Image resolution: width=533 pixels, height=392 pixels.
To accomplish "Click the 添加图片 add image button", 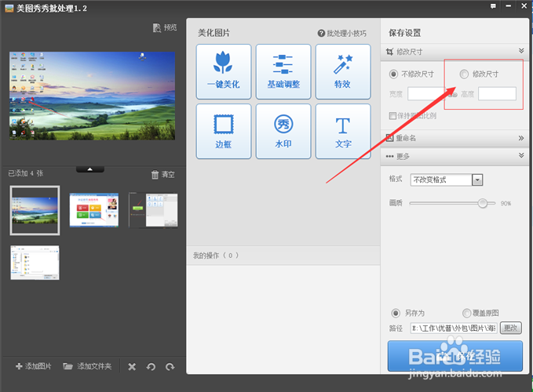I will [x=33, y=366].
